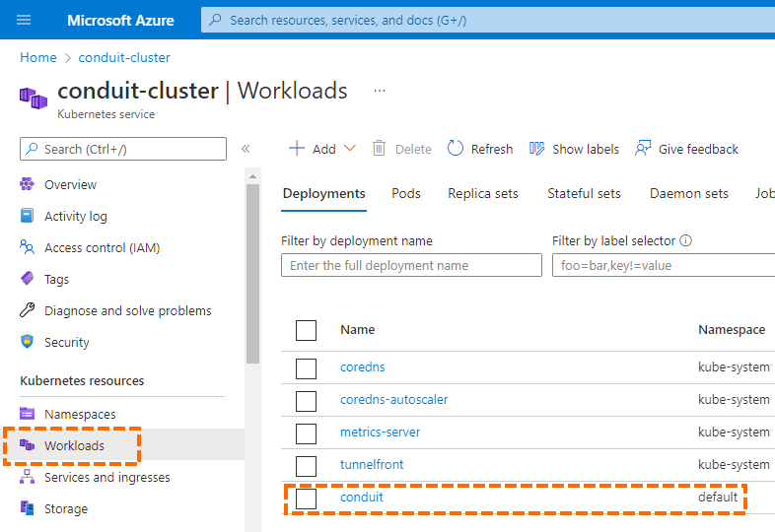The height and width of the screenshot is (532, 775).
Task: Focus the Filter by deployment name field
Action: point(411,265)
